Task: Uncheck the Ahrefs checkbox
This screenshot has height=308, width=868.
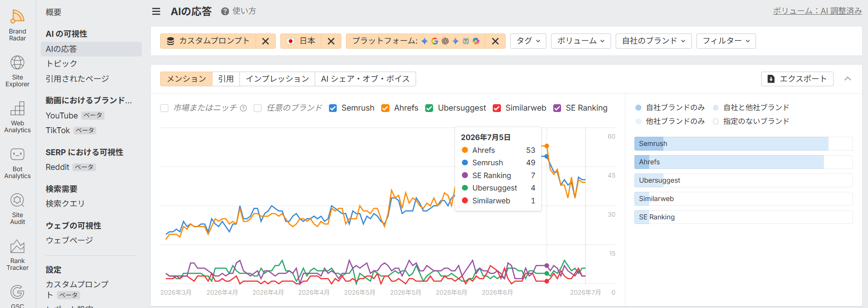Action: pos(386,108)
